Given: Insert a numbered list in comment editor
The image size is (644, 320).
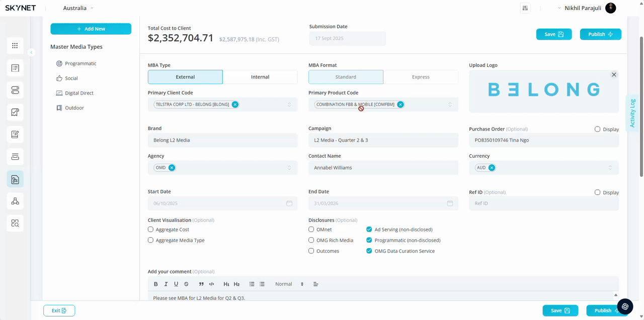Looking at the screenshot, I should pos(252,284).
